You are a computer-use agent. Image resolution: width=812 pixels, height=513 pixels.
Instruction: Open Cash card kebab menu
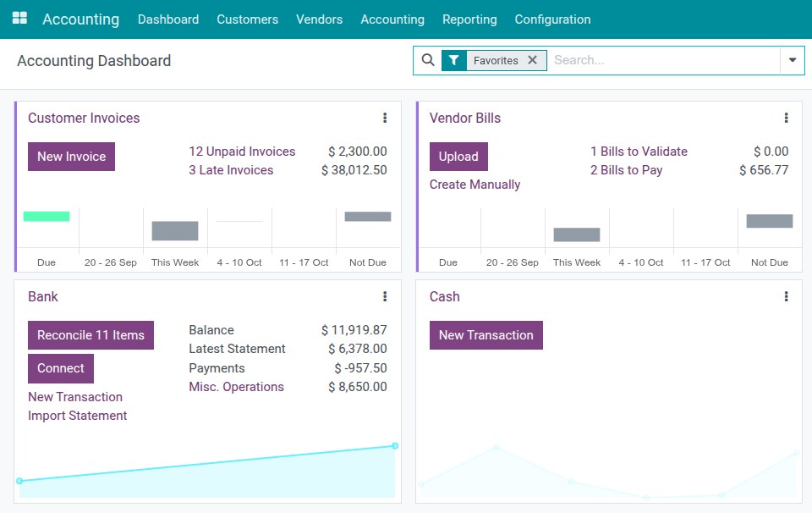pos(786,296)
